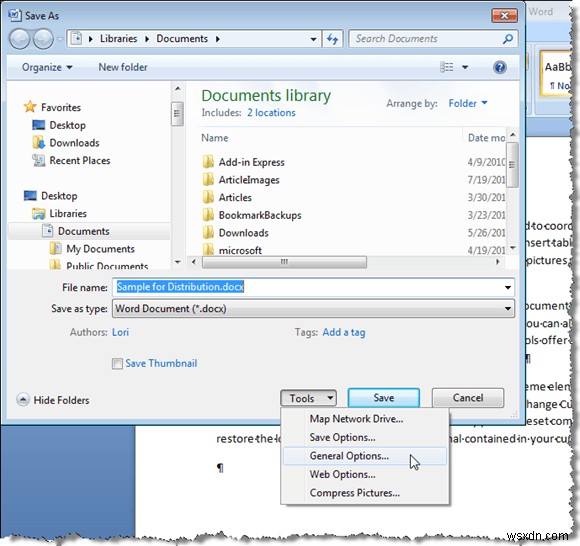Click the Date modified column header
Image resolution: width=580 pixels, height=546 pixels.
click(485, 138)
